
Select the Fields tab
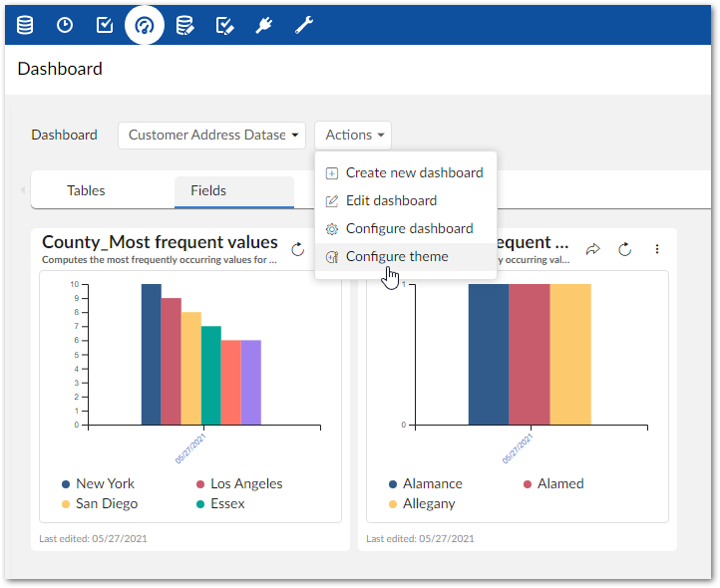pyautogui.click(x=208, y=190)
